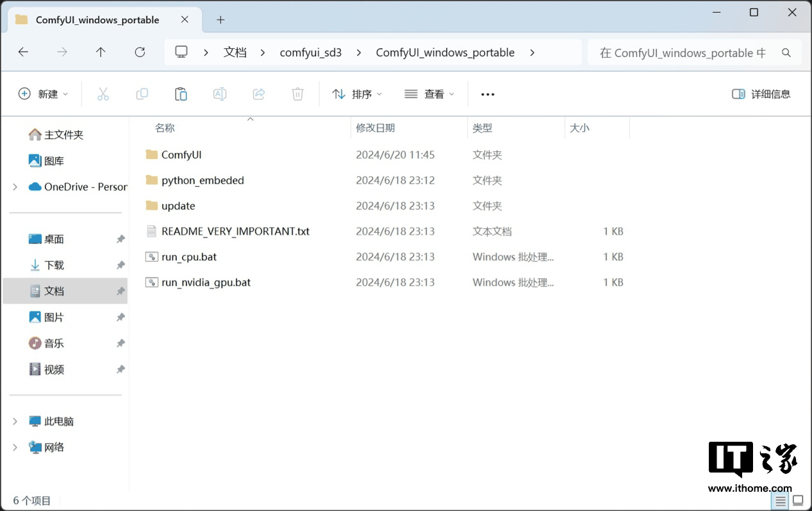
Task: Click the Delete icon in the toolbar
Action: coord(297,94)
